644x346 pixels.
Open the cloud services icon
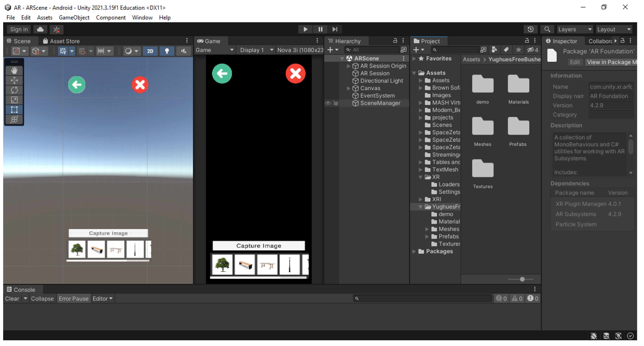click(x=40, y=29)
